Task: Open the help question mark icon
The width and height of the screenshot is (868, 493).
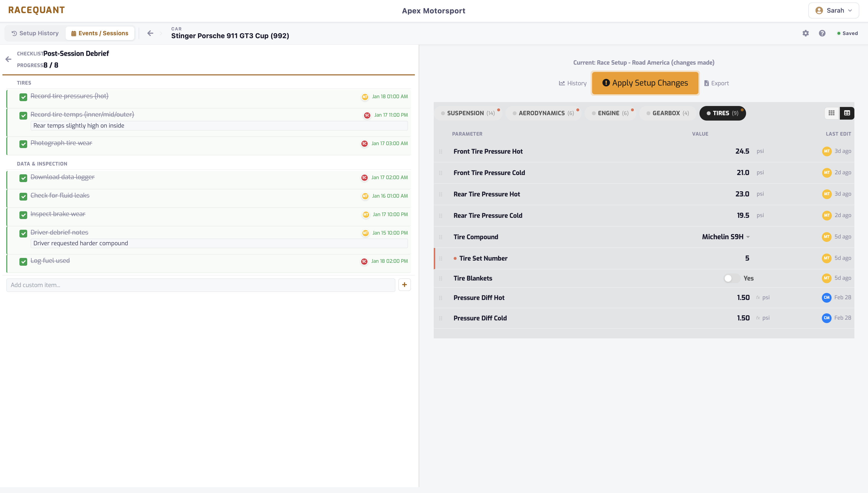Action: click(822, 33)
